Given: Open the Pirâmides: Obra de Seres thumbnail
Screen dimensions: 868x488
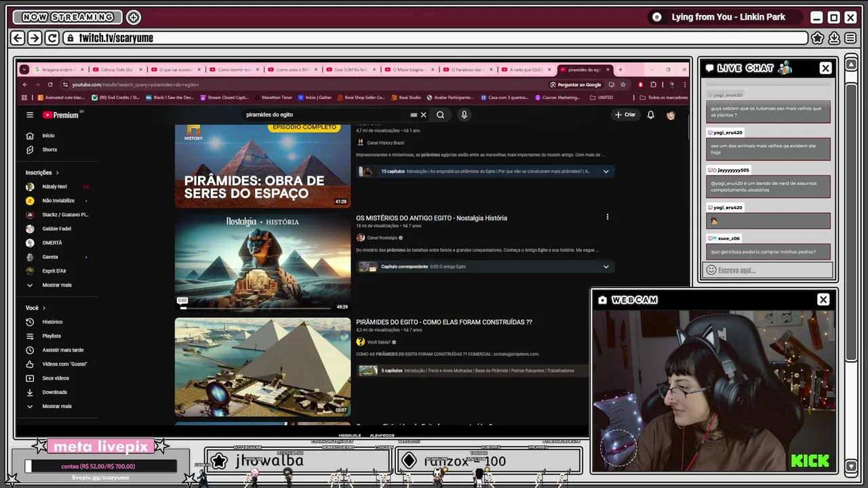Looking at the screenshot, I should (x=262, y=166).
